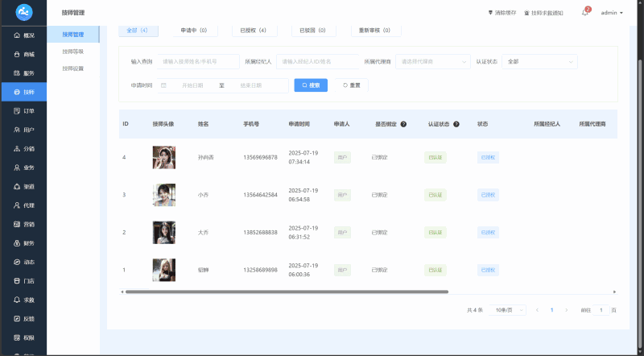The image size is (644, 356).
Task: Click the calendar icon in the 申请时间 field
Action: (x=163, y=85)
